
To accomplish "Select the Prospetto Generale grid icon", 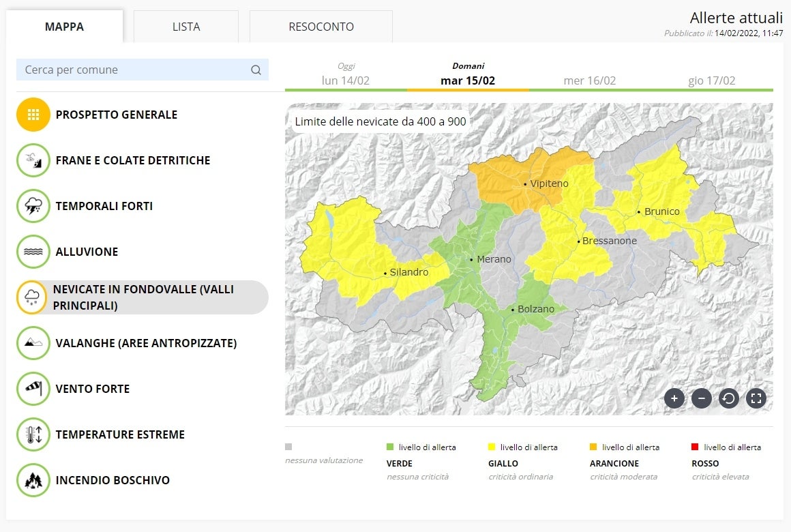I will pyautogui.click(x=33, y=115).
